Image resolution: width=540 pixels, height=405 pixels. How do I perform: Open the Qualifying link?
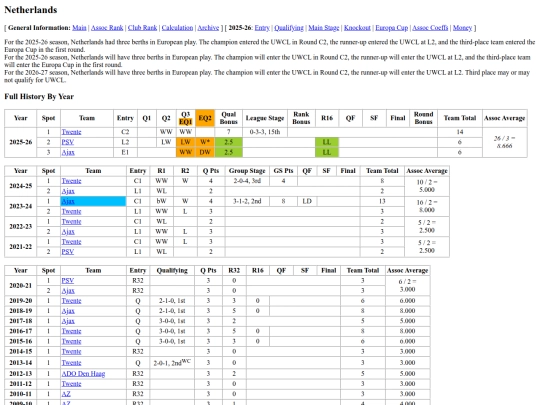point(289,28)
